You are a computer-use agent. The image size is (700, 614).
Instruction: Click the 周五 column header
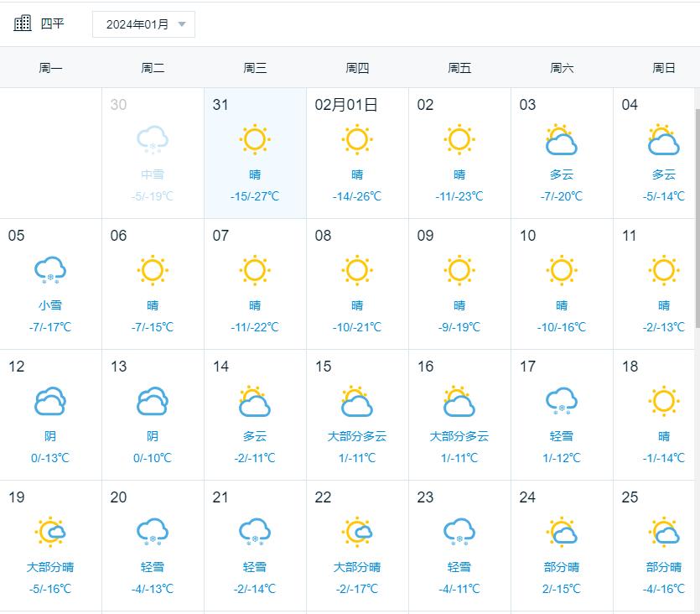[x=459, y=68]
